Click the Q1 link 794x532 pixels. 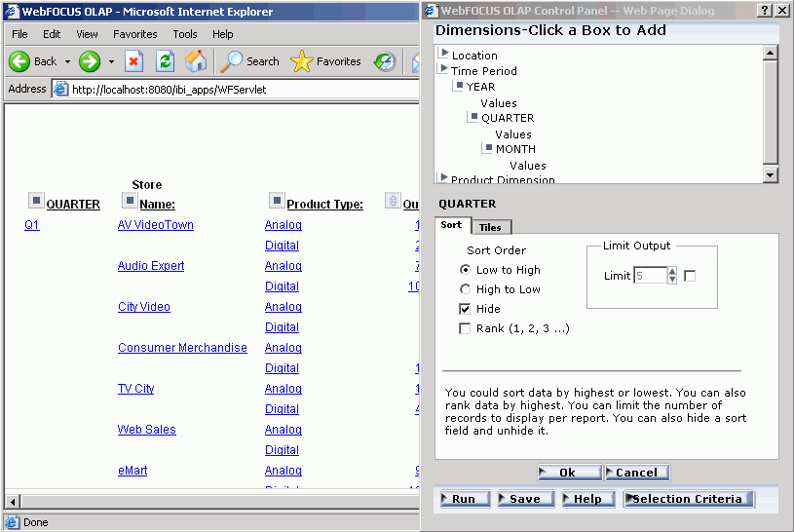point(32,225)
